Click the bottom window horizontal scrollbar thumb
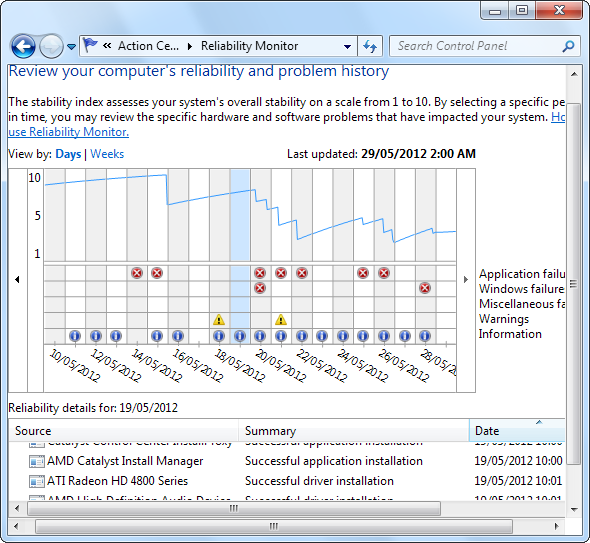590x543 pixels. (274, 526)
